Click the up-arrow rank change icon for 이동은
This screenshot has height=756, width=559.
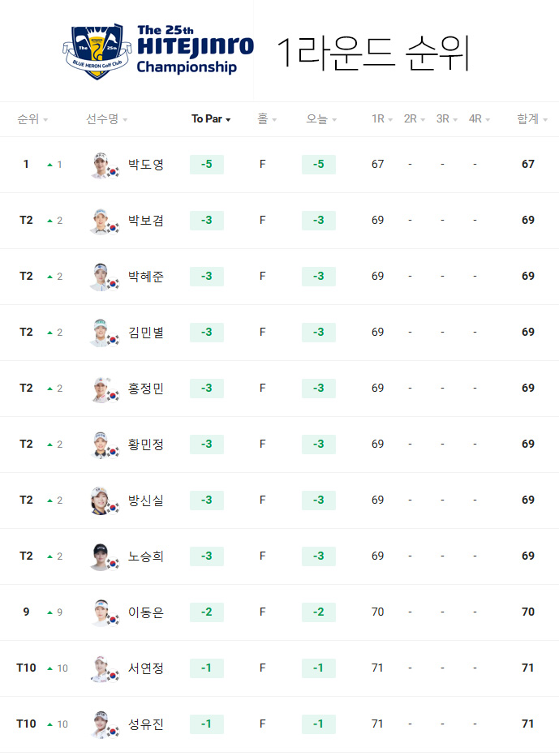49,612
